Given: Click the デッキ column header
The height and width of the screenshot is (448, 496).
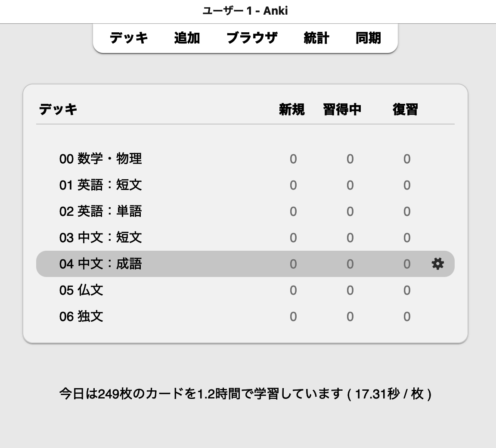Looking at the screenshot, I should [58, 109].
